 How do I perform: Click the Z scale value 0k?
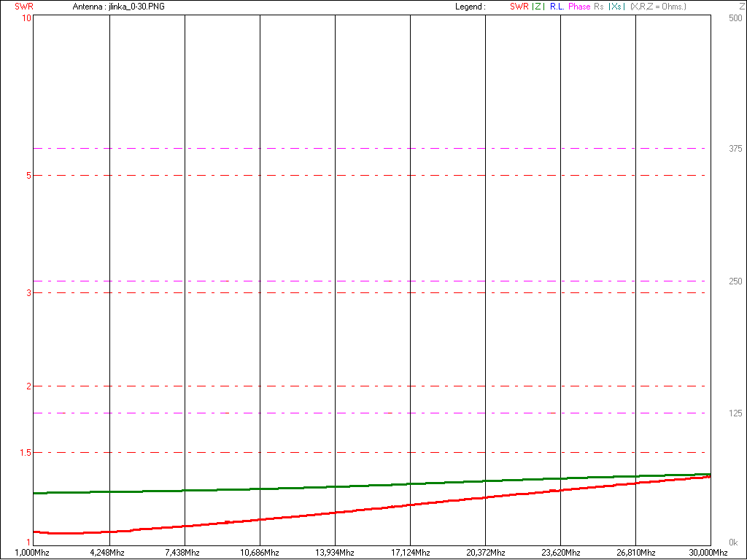734,542
